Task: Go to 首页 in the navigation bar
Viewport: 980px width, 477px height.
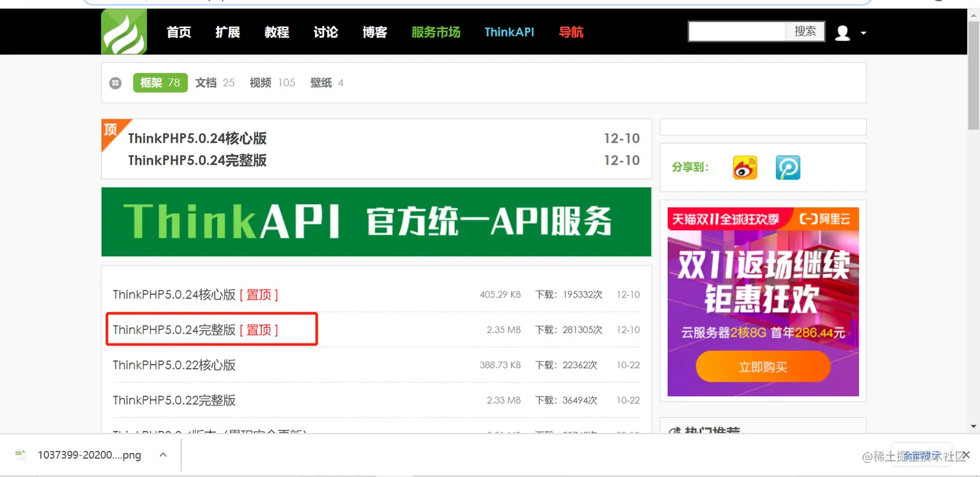Action: tap(179, 32)
